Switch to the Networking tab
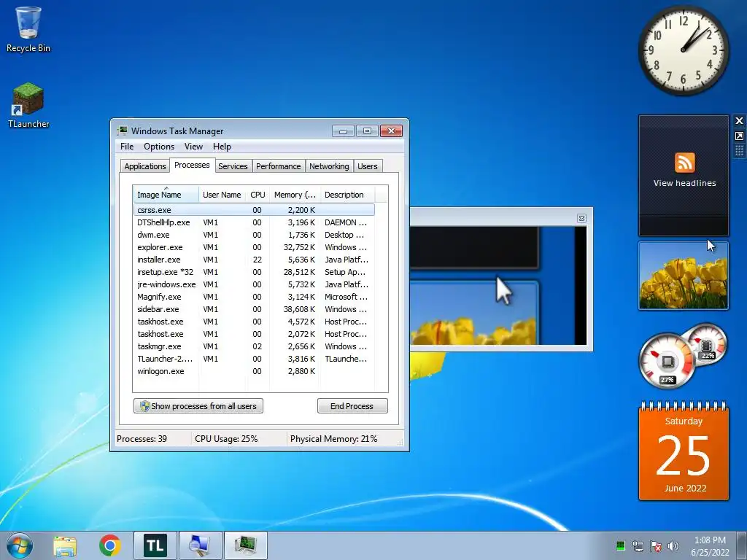The width and height of the screenshot is (747, 560). [x=329, y=166]
